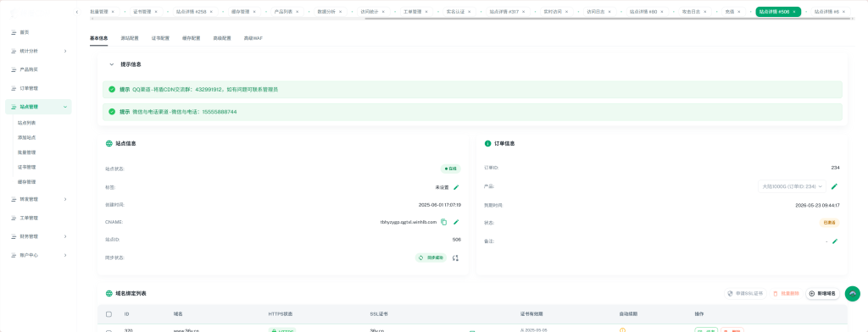Click the 在线 status badge

pos(451,169)
